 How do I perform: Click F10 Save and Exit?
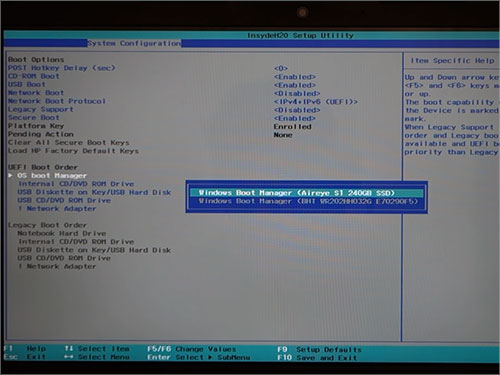(317, 358)
